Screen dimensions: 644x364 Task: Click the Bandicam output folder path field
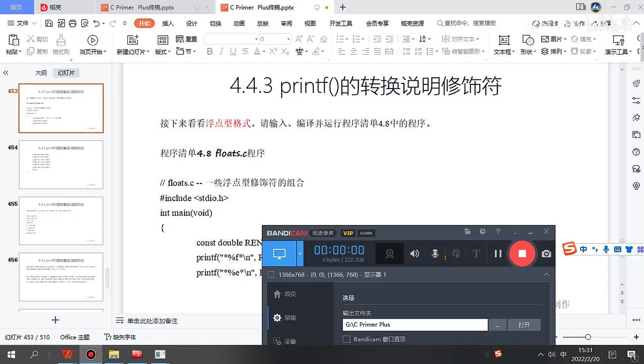coord(415,325)
